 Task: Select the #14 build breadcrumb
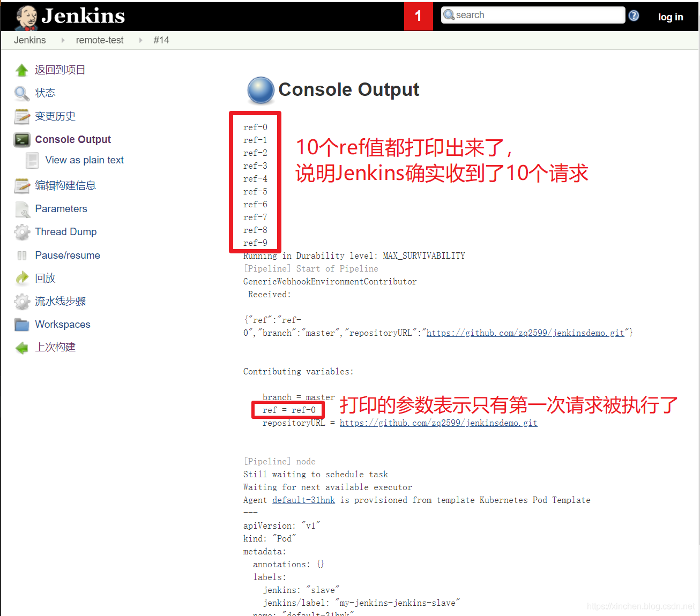(161, 40)
